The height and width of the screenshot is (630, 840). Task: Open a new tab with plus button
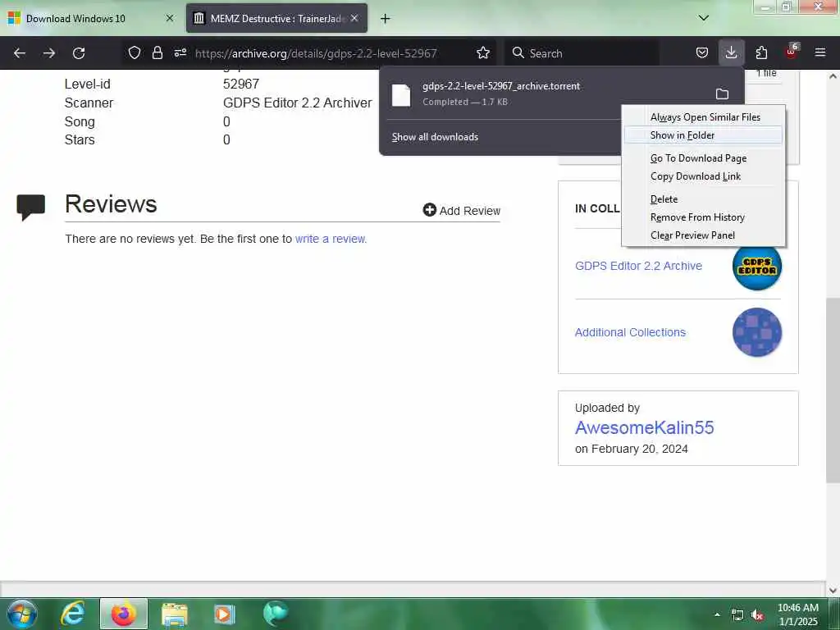[385, 19]
